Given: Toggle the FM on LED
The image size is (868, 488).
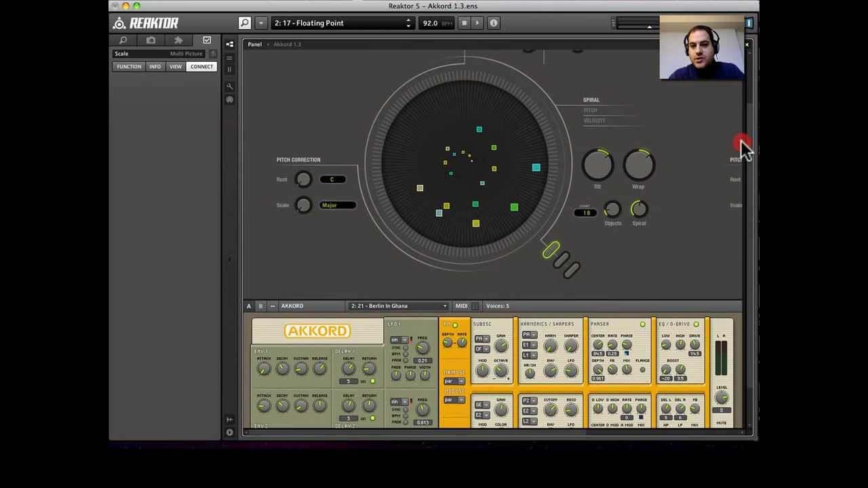Looking at the screenshot, I should (x=454, y=325).
